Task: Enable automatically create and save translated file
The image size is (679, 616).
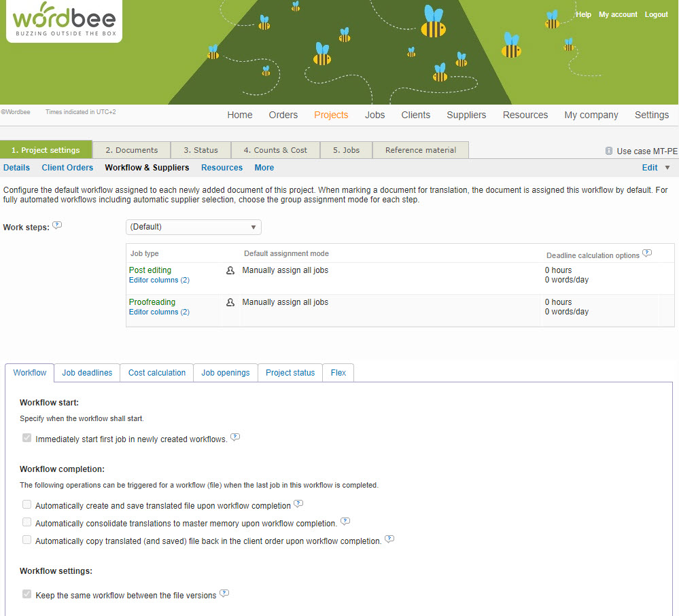Action: tap(27, 505)
